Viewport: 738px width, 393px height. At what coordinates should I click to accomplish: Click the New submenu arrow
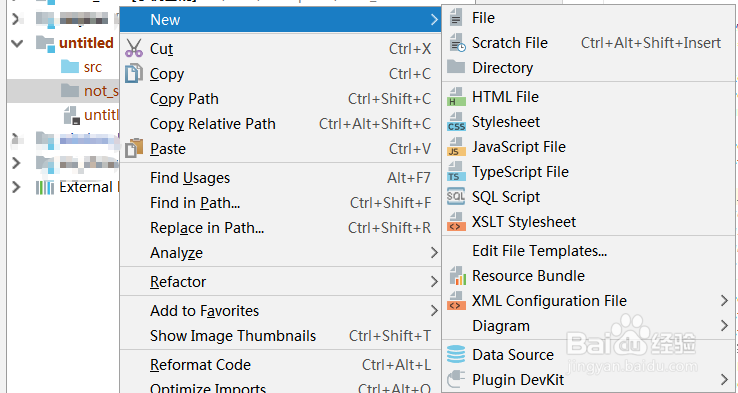click(x=434, y=20)
